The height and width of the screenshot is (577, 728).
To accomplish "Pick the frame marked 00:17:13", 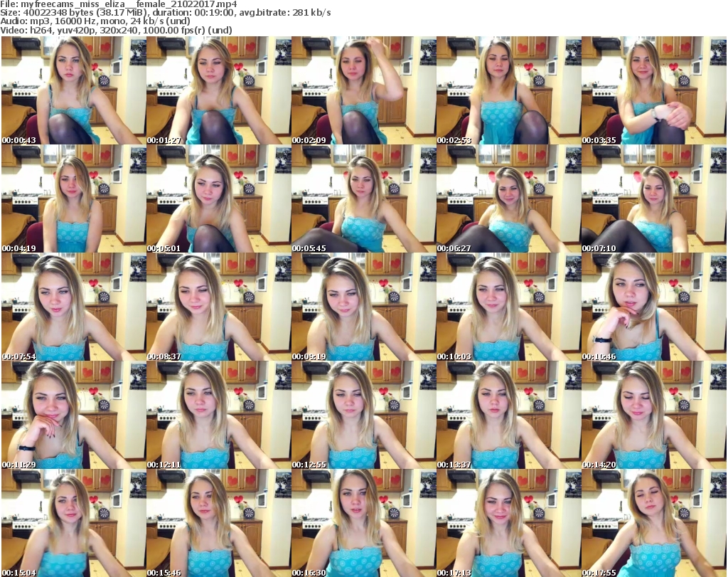I will [x=508, y=523].
